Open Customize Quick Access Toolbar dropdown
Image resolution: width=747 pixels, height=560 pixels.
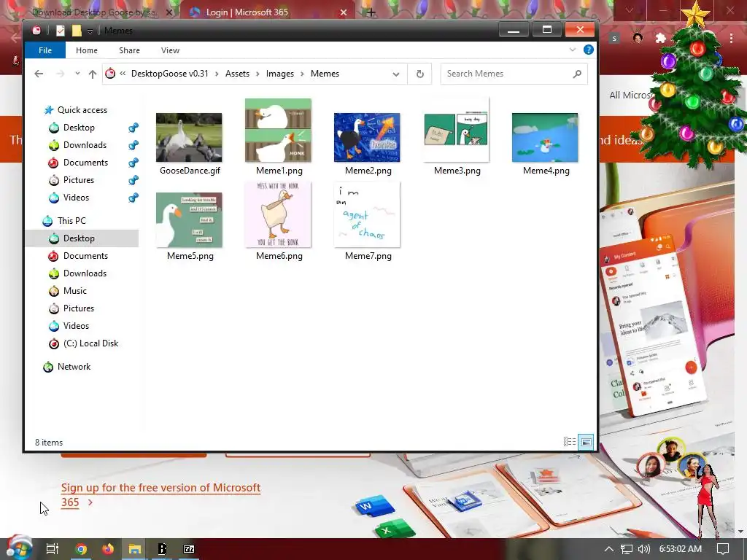coord(90,31)
